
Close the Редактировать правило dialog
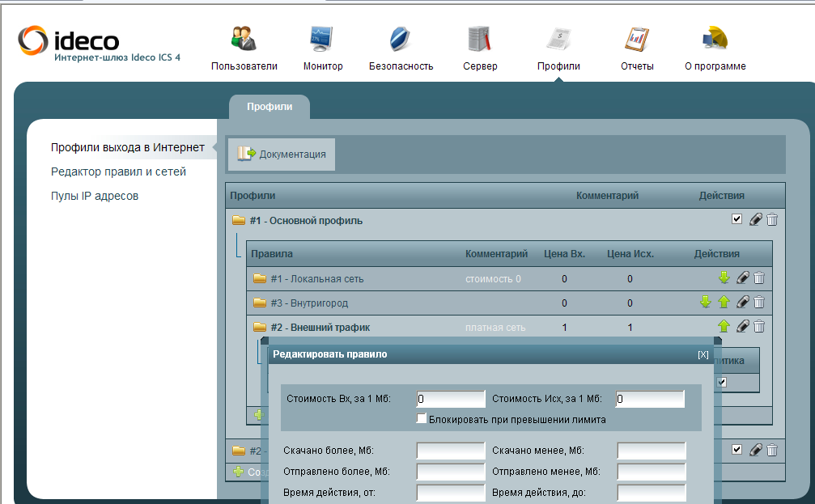(703, 354)
